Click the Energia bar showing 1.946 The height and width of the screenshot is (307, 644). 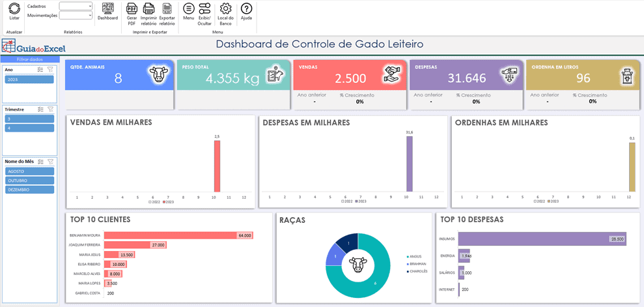click(464, 256)
